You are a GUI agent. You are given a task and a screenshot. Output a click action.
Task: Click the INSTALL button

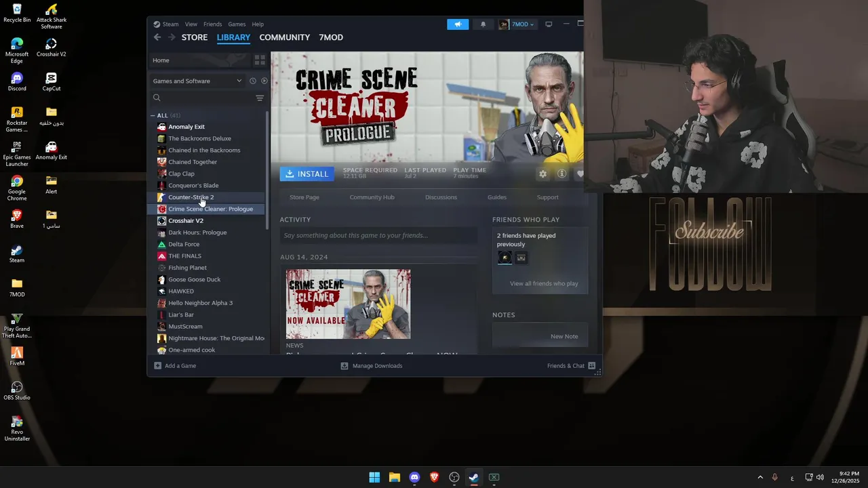pyautogui.click(x=307, y=174)
